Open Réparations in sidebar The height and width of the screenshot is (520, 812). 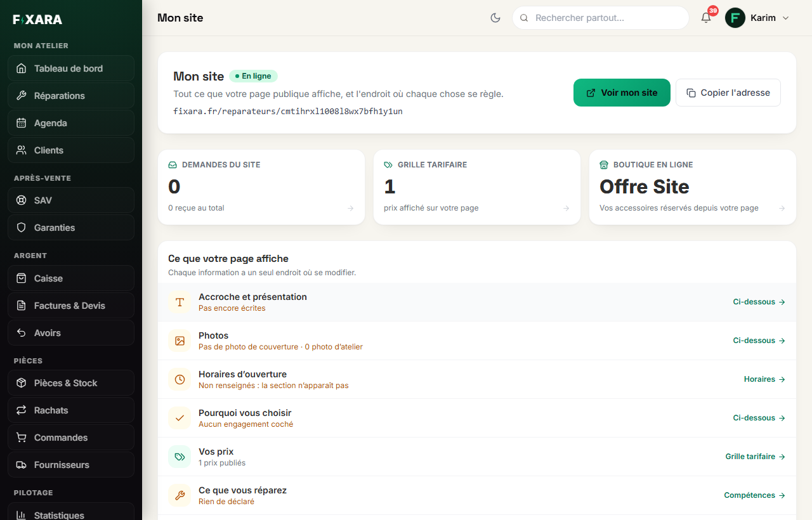pyautogui.click(x=71, y=96)
